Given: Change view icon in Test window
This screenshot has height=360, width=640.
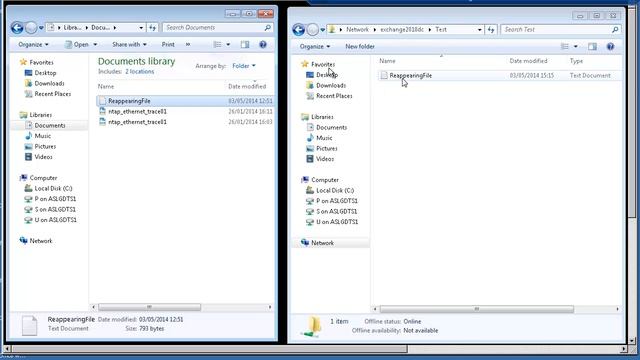Looking at the screenshot, I should (x=565, y=47).
